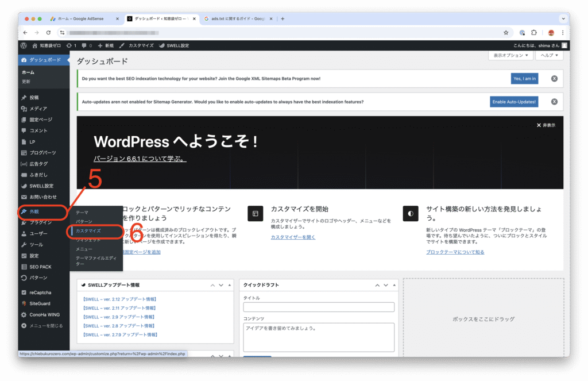
Task: Select メニュー in the 外観 flyout
Action: (x=84, y=249)
